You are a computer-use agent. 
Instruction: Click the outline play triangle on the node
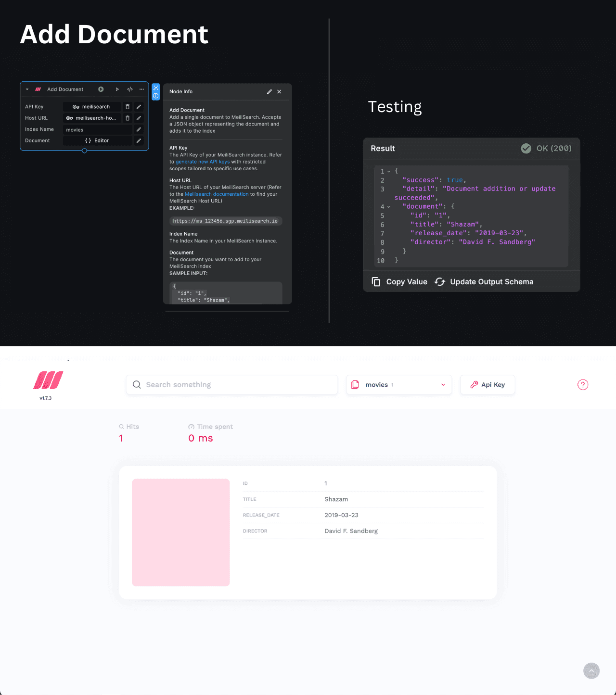[x=117, y=89]
